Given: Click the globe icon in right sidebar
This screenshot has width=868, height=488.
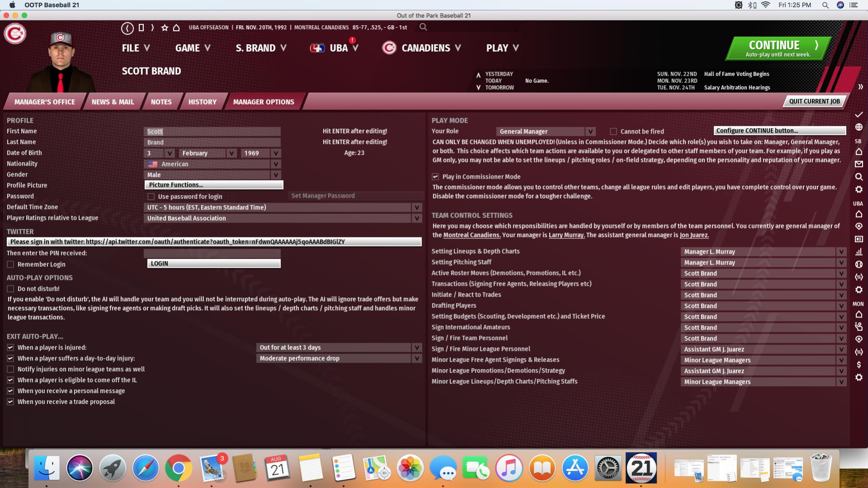Looking at the screenshot, I should pos(859,128).
